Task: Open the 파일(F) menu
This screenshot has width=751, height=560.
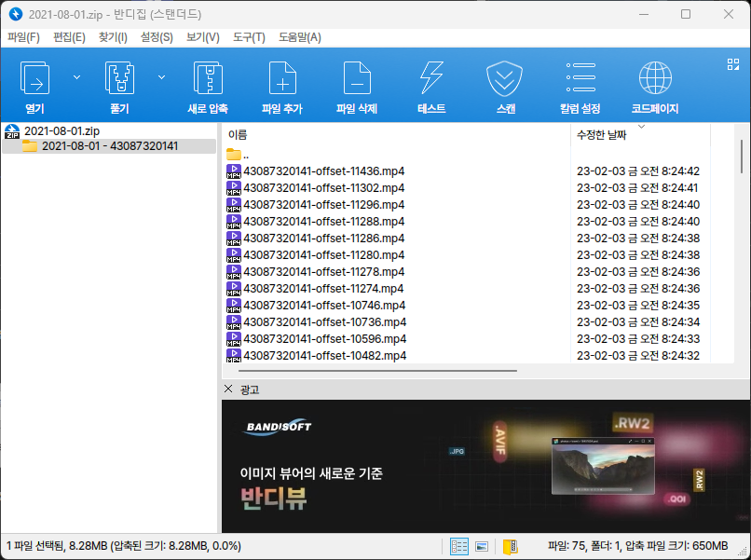Action: point(23,37)
